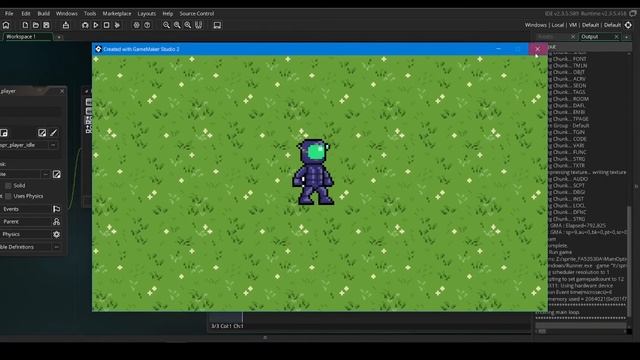Click the Create Executable toolbar icon
The height and width of the screenshot is (360, 640).
(65, 25)
